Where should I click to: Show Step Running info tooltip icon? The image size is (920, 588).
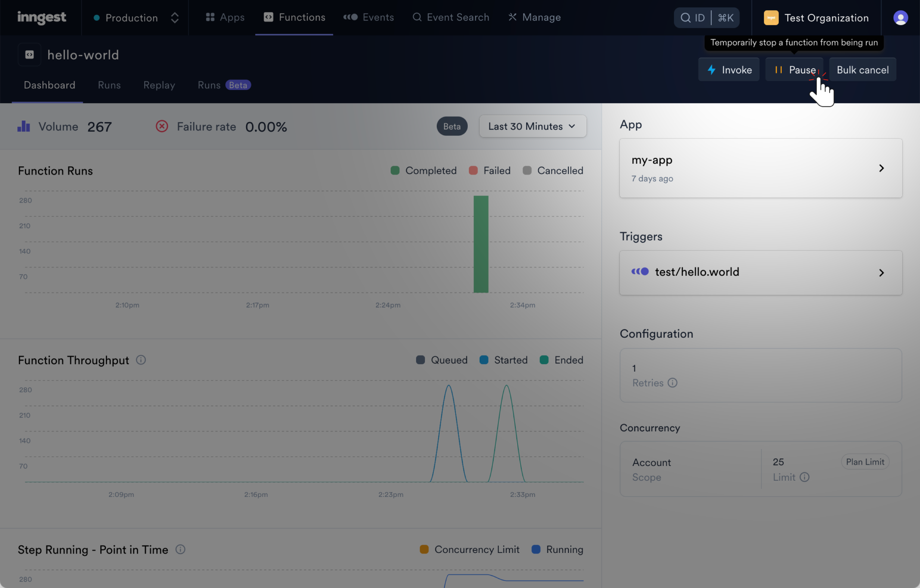click(181, 549)
